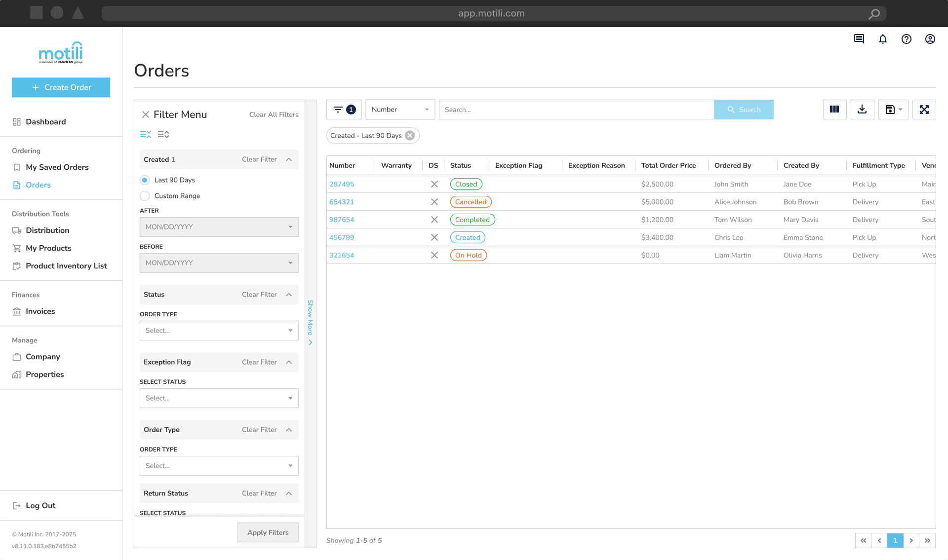Screen dimensions: 948x560
Task: Open Distribution in the sidebar
Action: tap(47, 230)
